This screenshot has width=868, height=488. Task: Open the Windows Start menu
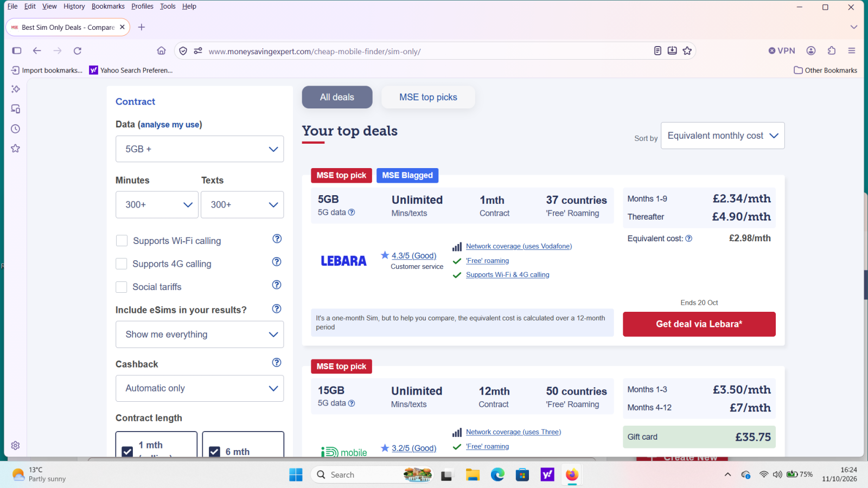click(296, 475)
